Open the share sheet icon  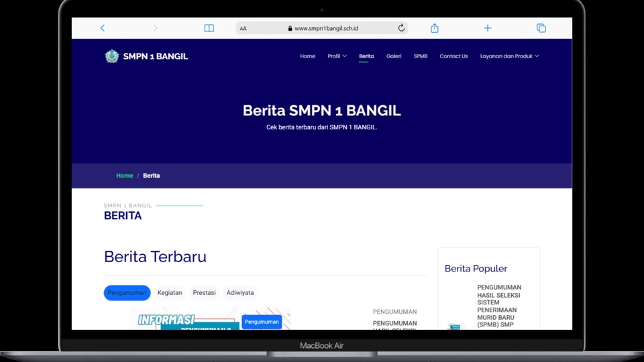tap(435, 28)
